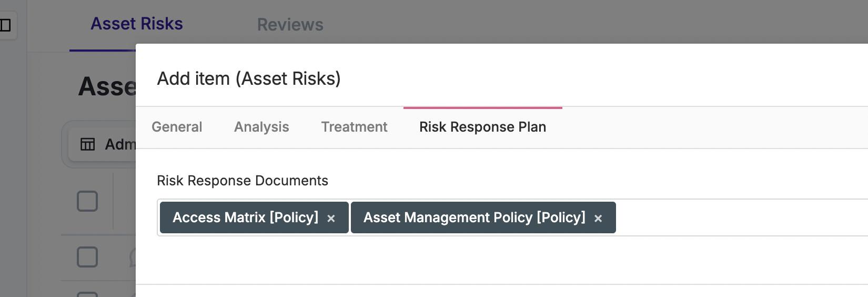Tick the select-all checkbox in table header
Screen dimensions: 868x297
[x=87, y=201]
